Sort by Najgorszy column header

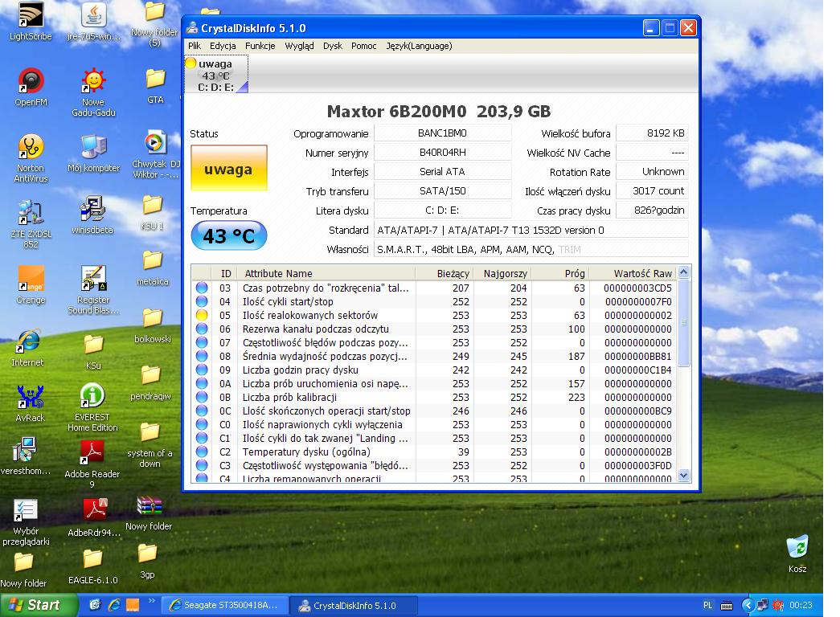tap(502, 274)
